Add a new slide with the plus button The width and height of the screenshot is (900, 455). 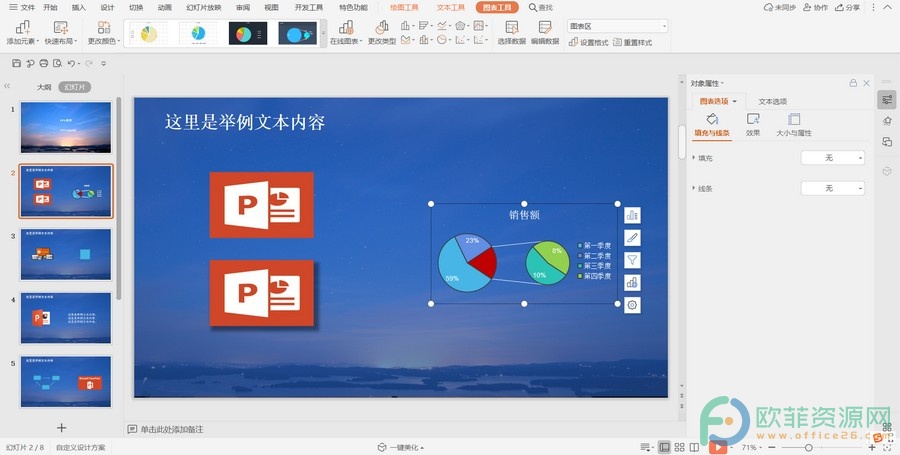point(61,427)
